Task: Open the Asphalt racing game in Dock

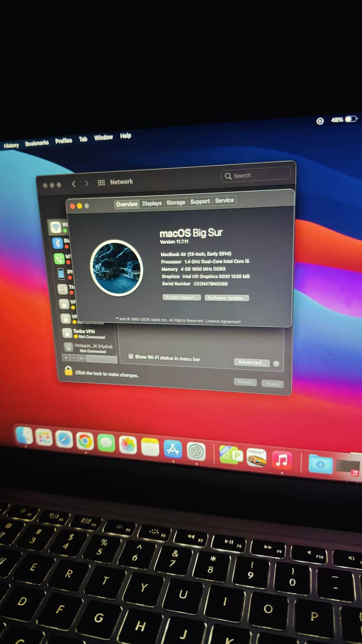Action: tap(256, 457)
